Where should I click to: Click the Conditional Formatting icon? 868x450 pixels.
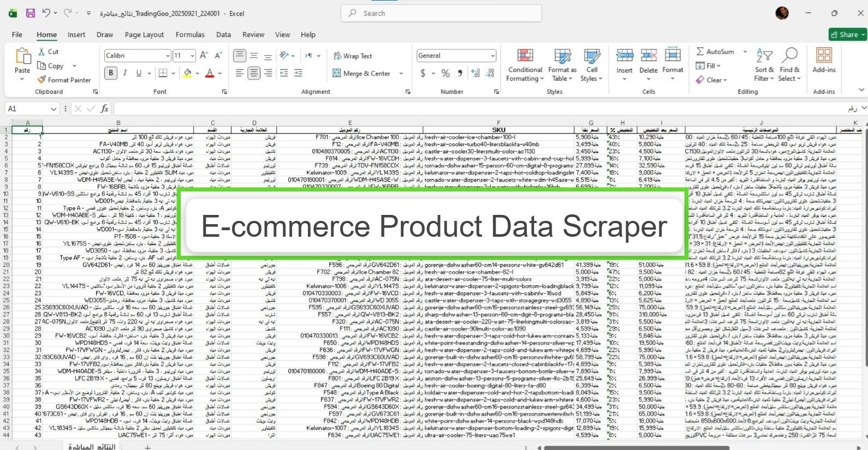point(525,57)
